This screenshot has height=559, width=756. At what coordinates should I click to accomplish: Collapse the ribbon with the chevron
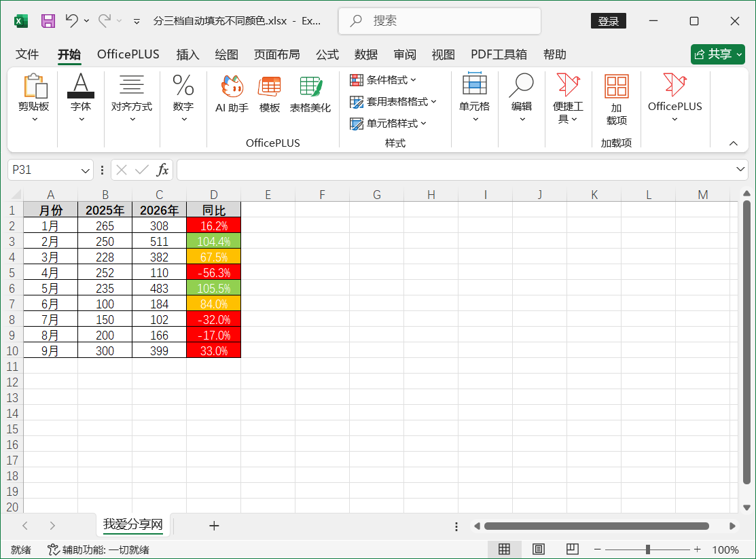[x=734, y=143]
